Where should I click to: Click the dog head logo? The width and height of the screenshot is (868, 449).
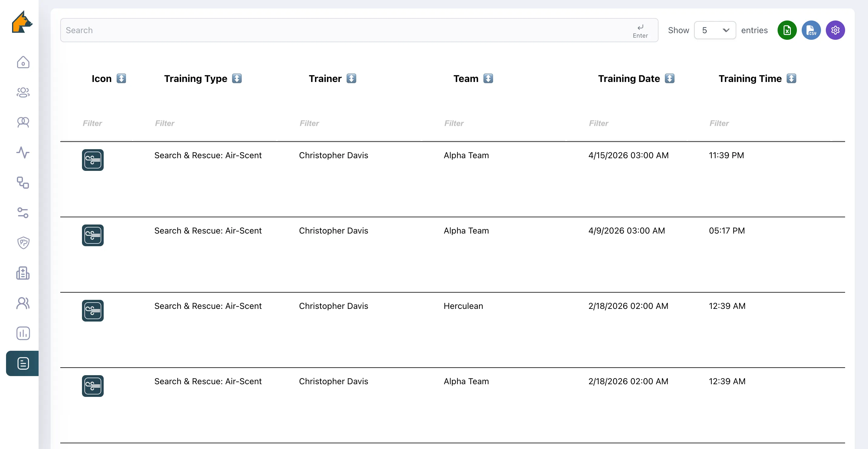click(x=22, y=22)
